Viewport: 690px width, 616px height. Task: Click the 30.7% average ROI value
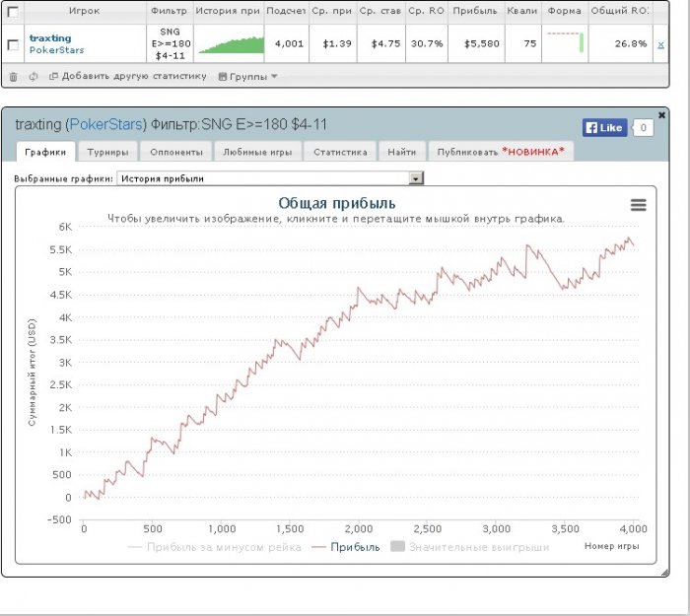point(427,44)
